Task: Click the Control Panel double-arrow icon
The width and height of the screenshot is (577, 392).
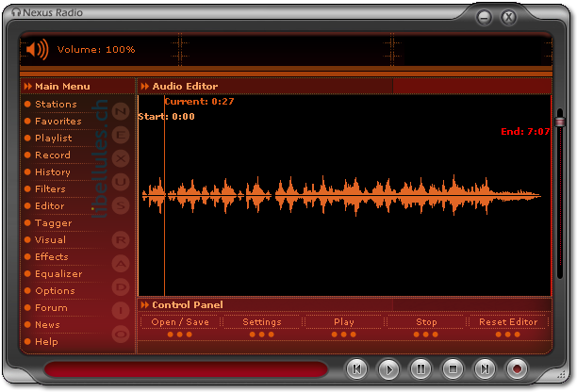Action: [145, 305]
